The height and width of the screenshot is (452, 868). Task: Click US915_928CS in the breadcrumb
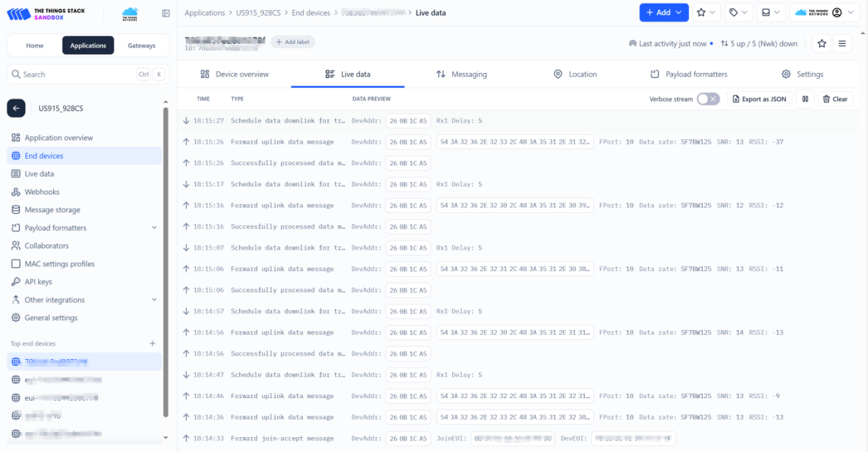click(258, 13)
